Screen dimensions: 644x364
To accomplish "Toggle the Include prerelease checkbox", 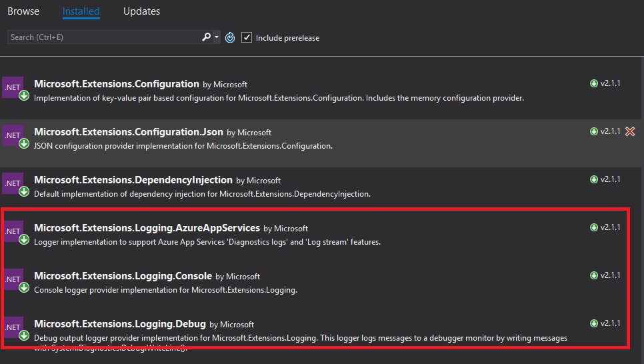I will coord(247,37).
